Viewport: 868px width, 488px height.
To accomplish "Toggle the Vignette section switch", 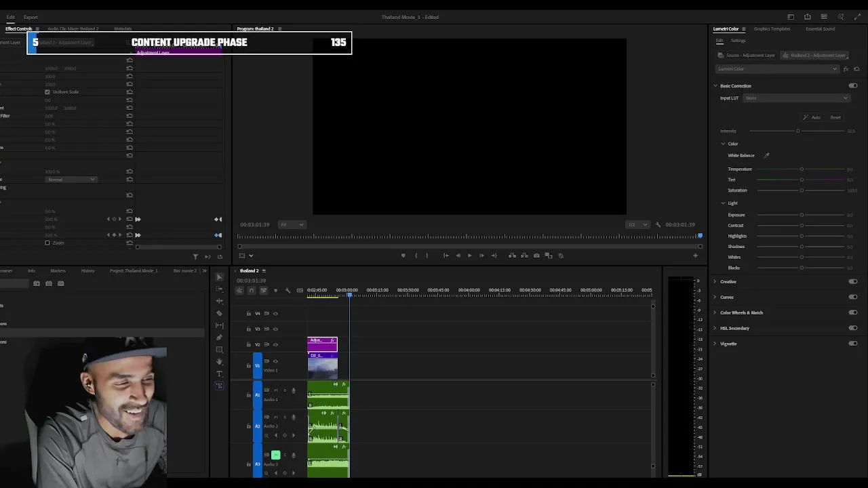I will [853, 344].
